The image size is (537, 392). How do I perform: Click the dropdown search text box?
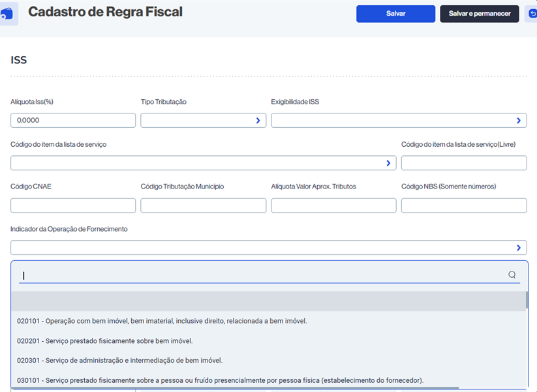pyautogui.click(x=261, y=275)
